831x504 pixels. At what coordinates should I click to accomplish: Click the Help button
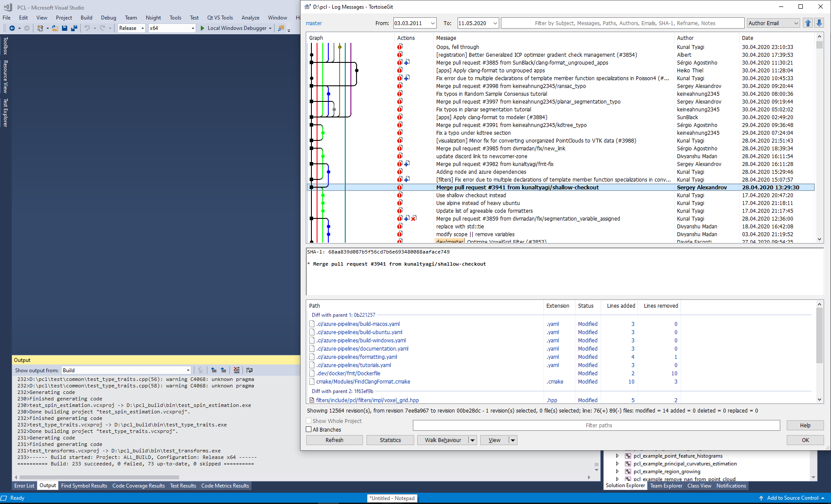[x=805, y=425]
